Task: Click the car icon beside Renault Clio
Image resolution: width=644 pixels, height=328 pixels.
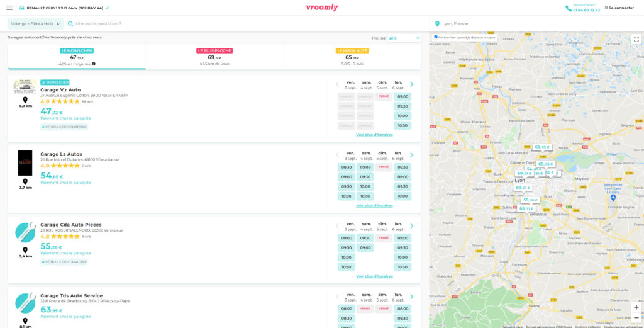Action: (x=22, y=8)
